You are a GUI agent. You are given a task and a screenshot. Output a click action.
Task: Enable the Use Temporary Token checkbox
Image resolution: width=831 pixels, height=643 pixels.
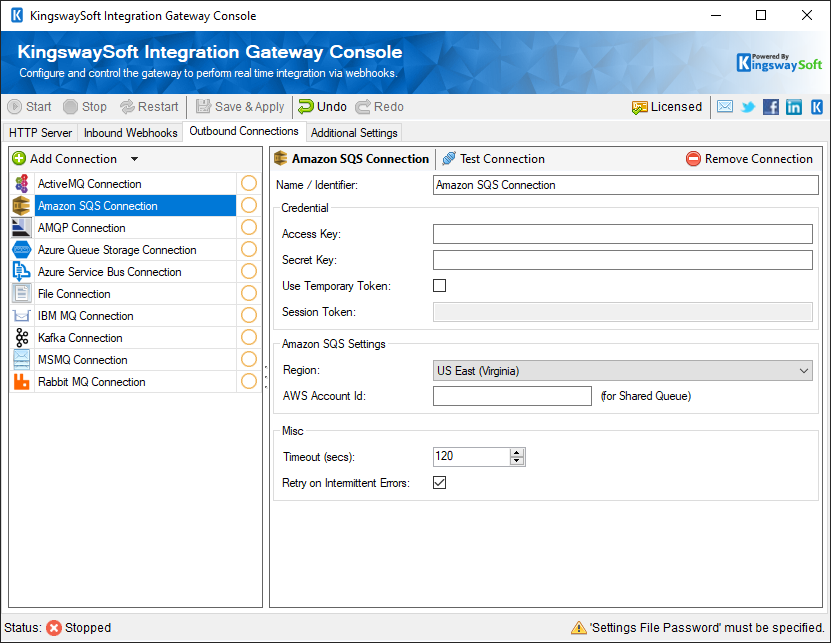[439, 285]
